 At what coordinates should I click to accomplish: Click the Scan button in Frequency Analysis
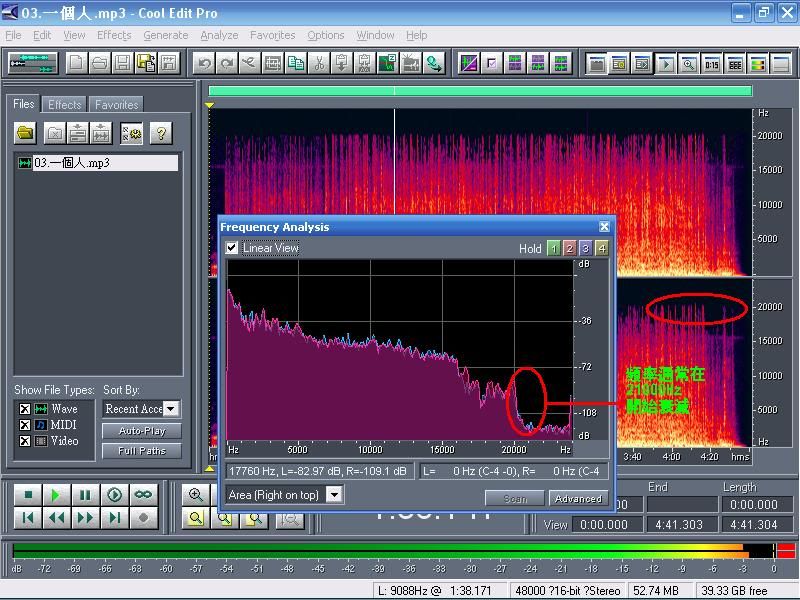click(x=515, y=498)
